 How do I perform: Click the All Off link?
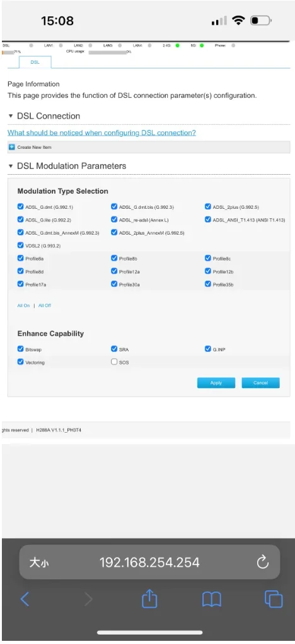coord(45,305)
